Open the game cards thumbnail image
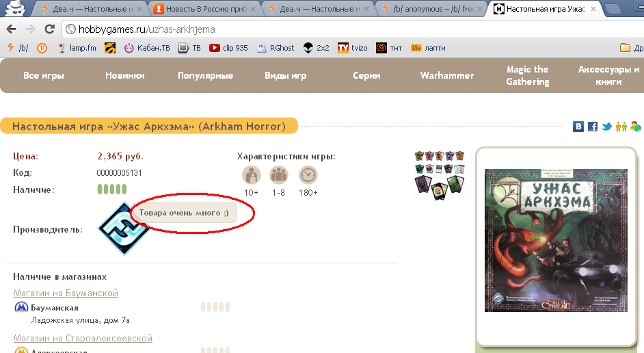 [440, 175]
